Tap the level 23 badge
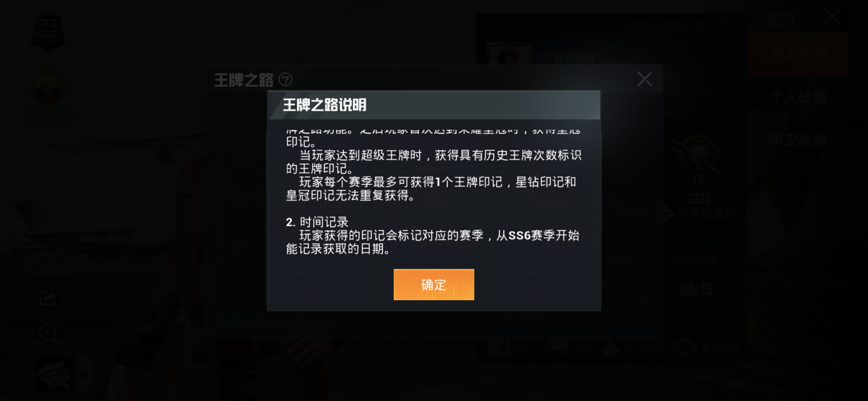The height and width of the screenshot is (401, 868). coord(47,32)
